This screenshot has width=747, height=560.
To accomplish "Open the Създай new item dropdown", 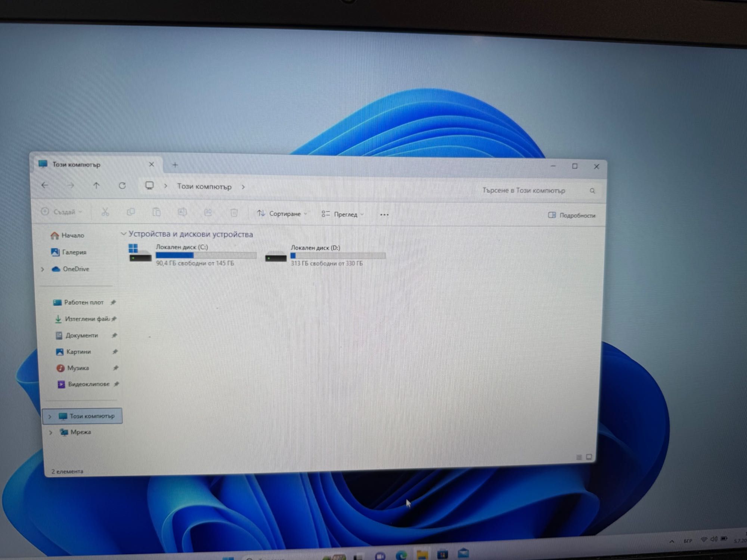I will coord(62,212).
